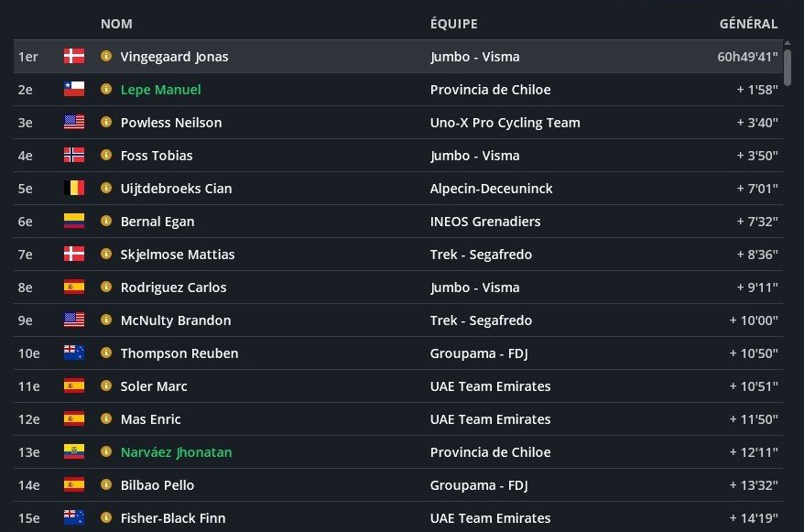Select Alpecin-Deceuninck team name

click(491, 189)
